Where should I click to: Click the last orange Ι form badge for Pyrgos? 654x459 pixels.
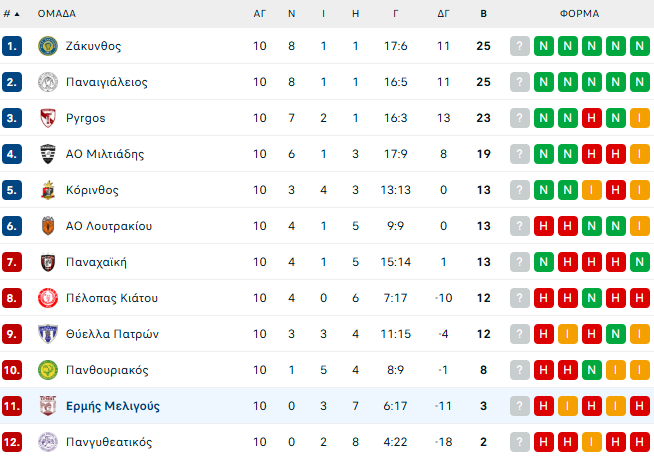(x=639, y=118)
